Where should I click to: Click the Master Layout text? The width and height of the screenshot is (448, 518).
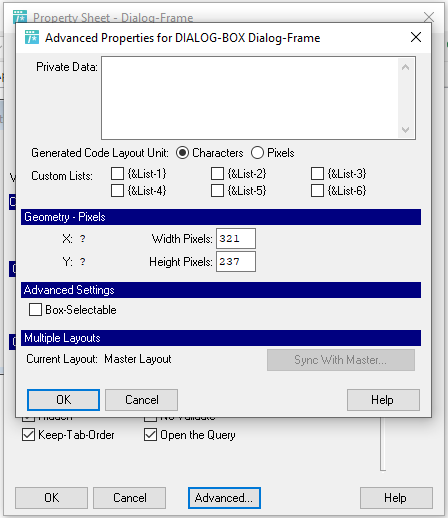138,359
